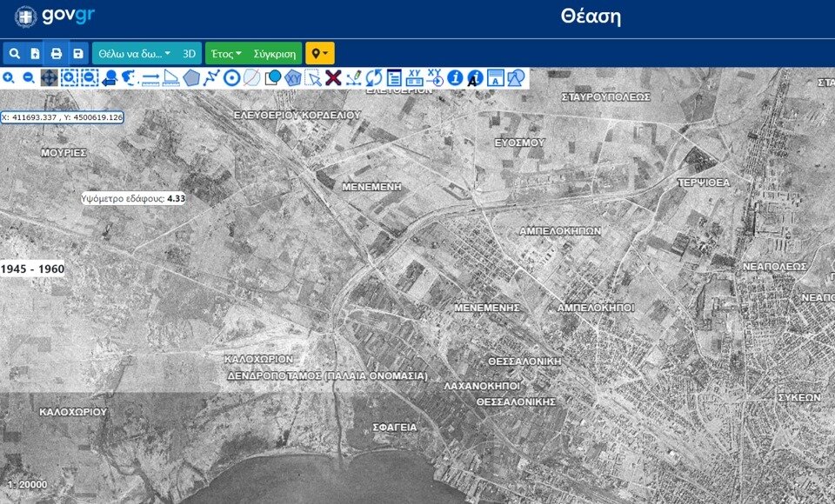This screenshot has height=504, width=835.
Task: Click the 'Θέαση' page title
Action: (591, 17)
